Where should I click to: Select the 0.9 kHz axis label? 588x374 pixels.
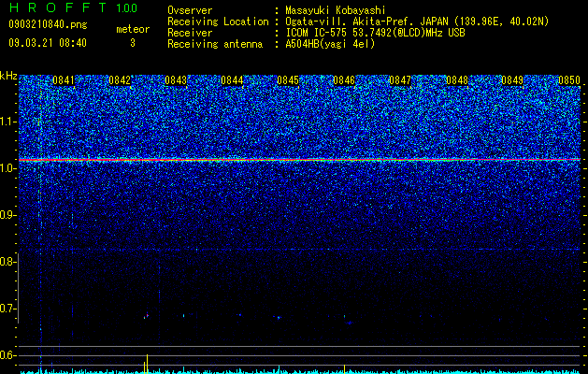pos(8,215)
